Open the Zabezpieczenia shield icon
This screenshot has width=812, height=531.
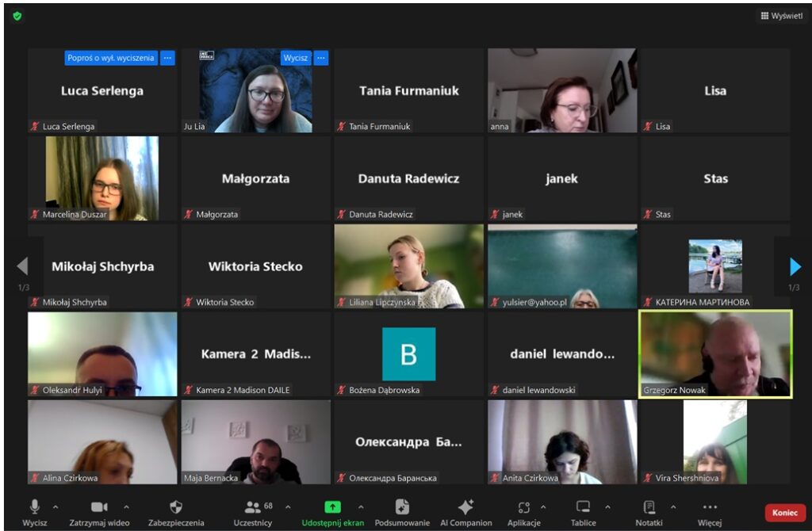point(176,507)
